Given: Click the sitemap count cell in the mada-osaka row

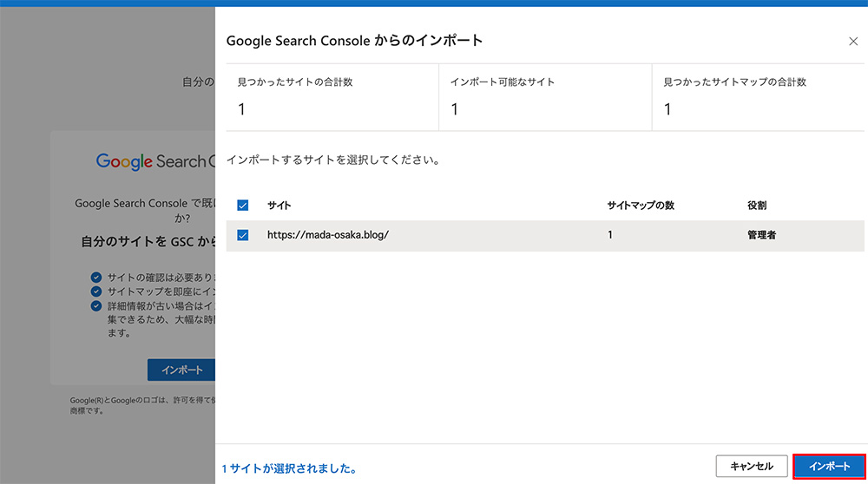Looking at the screenshot, I should pyautogui.click(x=610, y=234).
